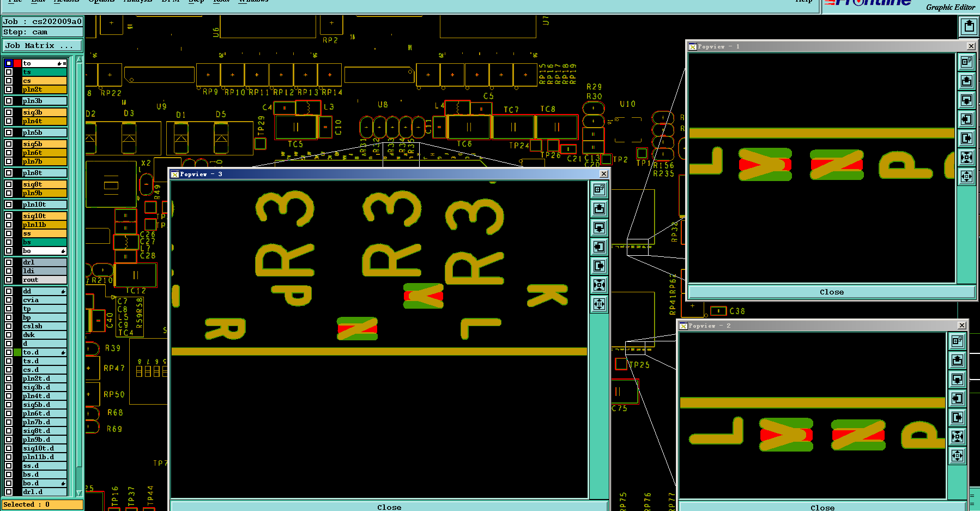The image size is (980, 511).
Task: Pan up in Popview 1
Action: (x=966, y=81)
